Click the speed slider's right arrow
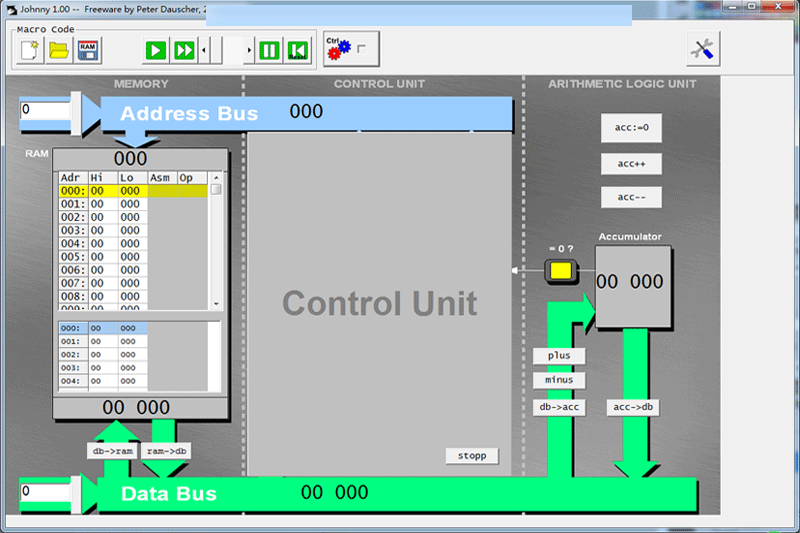800x533 pixels. tap(250, 50)
